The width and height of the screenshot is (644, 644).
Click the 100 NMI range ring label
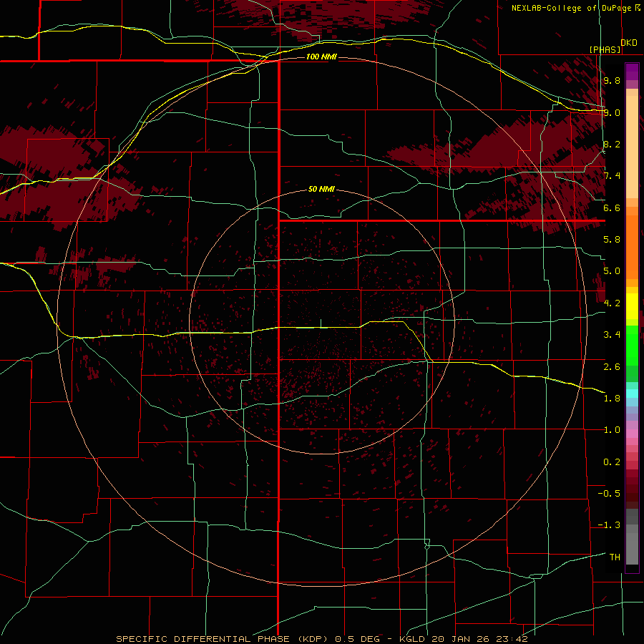pyautogui.click(x=321, y=57)
